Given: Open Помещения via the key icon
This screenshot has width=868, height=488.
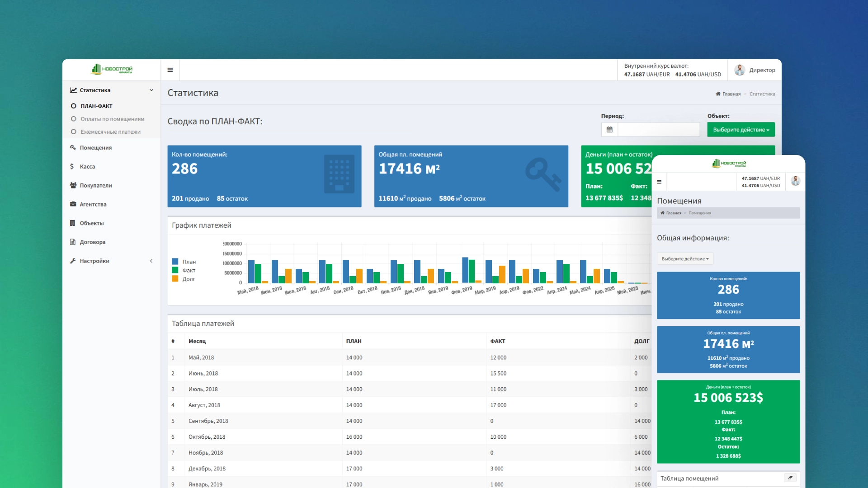Looking at the screenshot, I should click(x=73, y=147).
